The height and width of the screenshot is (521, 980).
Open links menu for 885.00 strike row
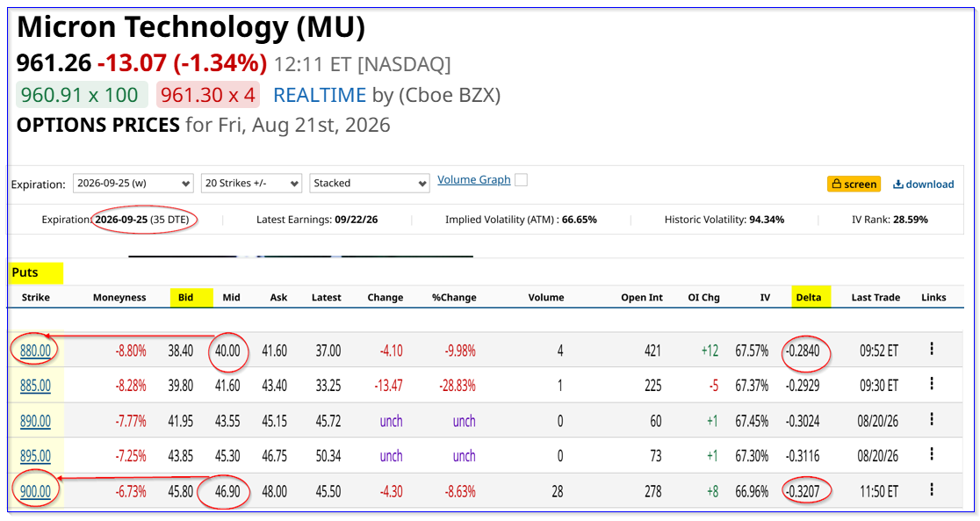point(931,384)
